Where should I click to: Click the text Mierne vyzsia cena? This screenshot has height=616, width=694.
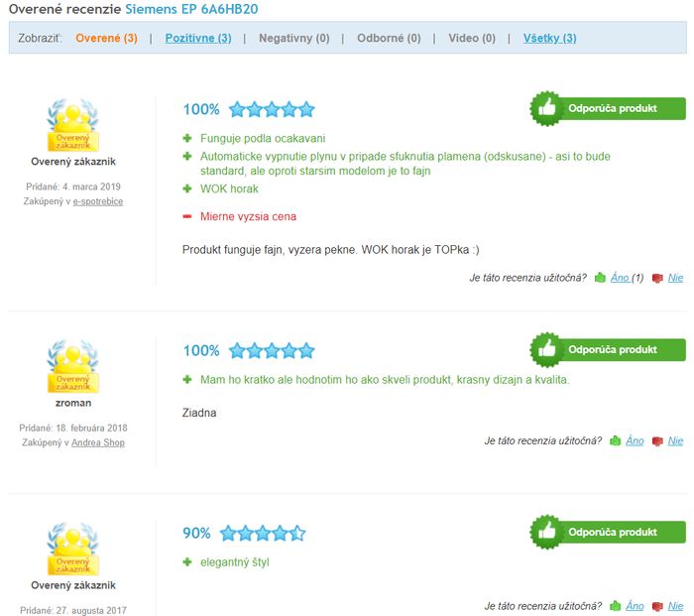coord(248,216)
